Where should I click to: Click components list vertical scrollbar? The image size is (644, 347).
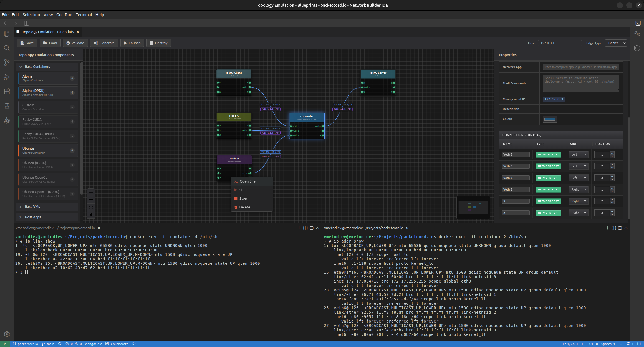(82, 128)
